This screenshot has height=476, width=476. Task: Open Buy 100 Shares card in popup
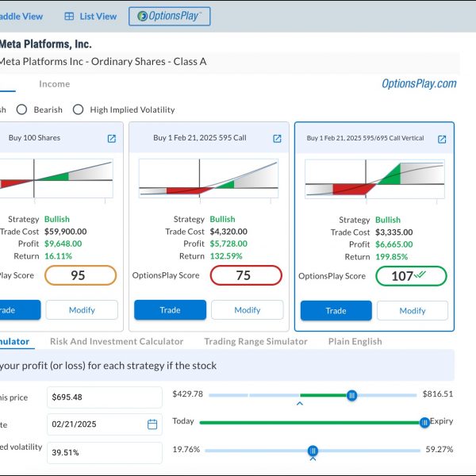tap(112, 139)
